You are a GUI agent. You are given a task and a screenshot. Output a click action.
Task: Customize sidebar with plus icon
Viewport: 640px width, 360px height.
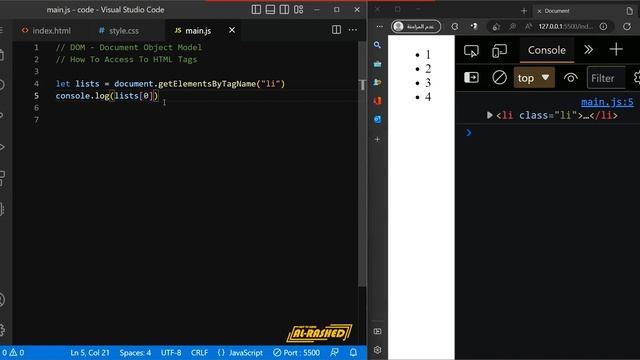click(378, 140)
